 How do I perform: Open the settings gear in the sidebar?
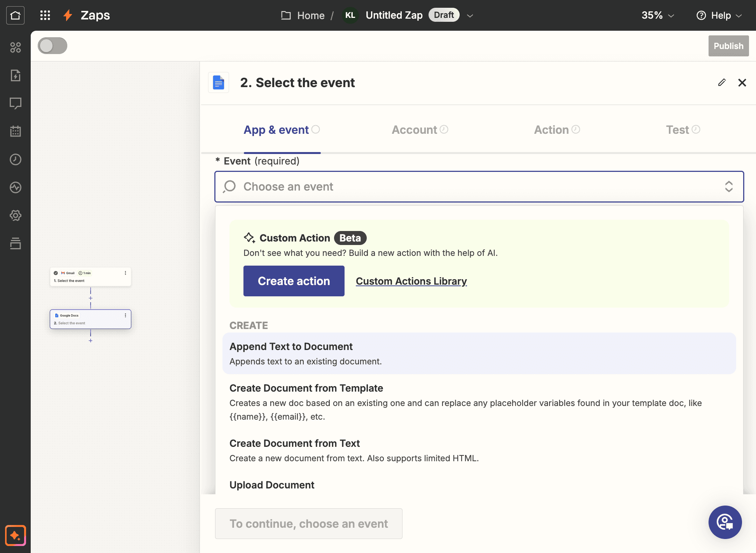click(16, 215)
